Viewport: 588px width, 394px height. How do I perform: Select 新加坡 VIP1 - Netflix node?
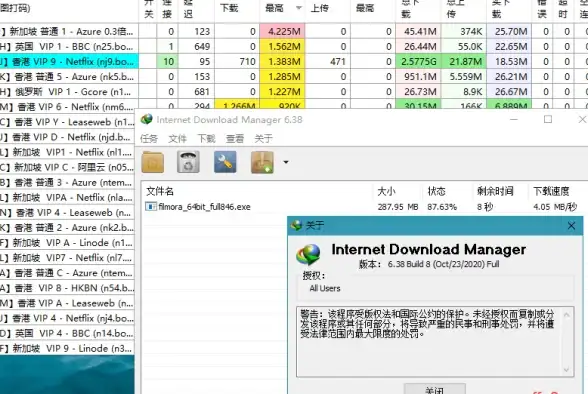pos(67,152)
